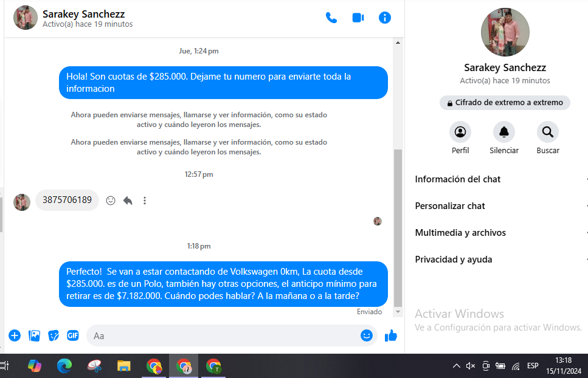This screenshot has width=588, height=378.
Task: Open Task View on the taskbar
Action: click(x=4, y=366)
